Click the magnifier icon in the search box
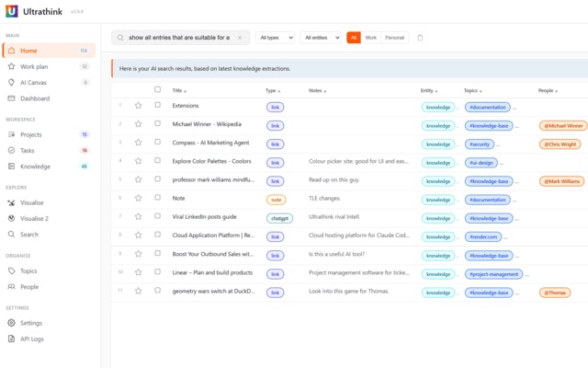The width and height of the screenshot is (588, 368). coord(120,38)
